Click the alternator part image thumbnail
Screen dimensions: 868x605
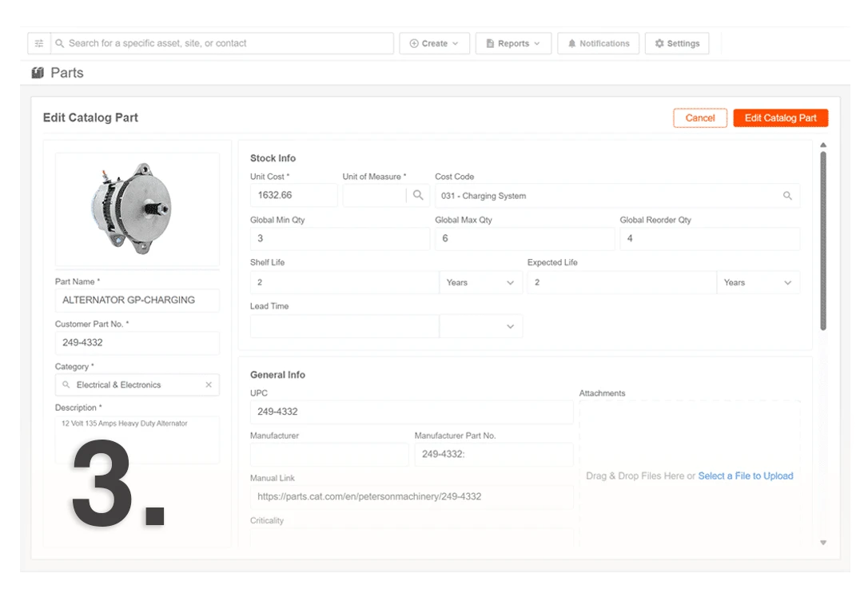click(137, 209)
